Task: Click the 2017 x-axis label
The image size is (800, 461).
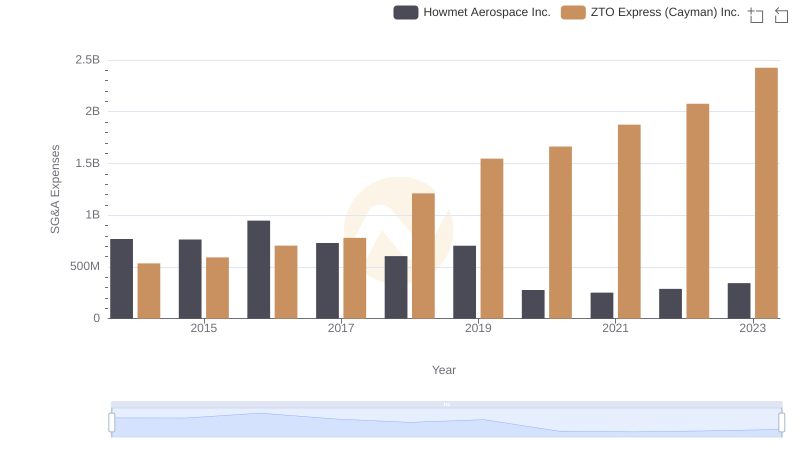Action: click(341, 328)
